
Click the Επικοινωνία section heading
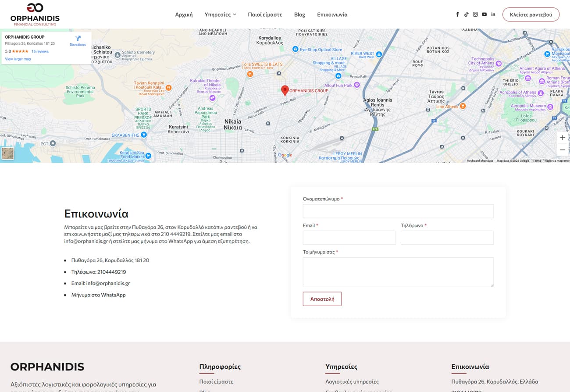click(x=96, y=214)
